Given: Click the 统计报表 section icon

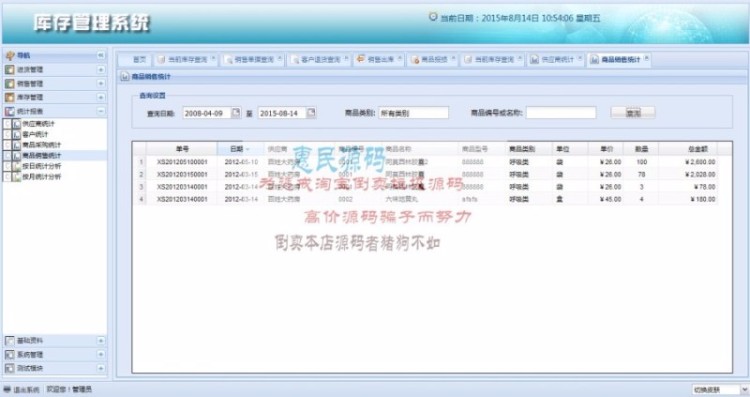Looking at the screenshot, I should pos(10,111).
